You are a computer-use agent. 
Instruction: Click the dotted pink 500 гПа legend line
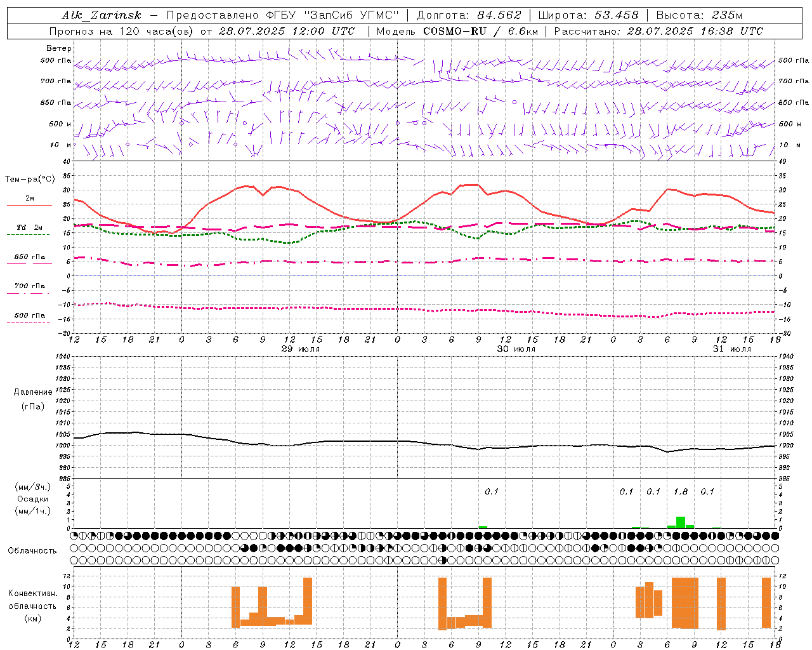29,322
